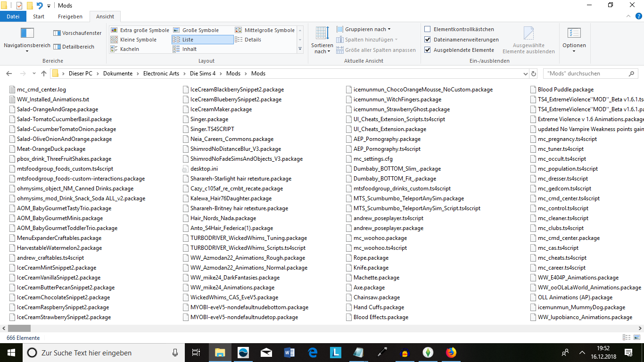Image resolution: width=644 pixels, height=362 pixels.
Task: Switch to large thumbnails view in status bar
Action: pyautogui.click(x=637, y=337)
